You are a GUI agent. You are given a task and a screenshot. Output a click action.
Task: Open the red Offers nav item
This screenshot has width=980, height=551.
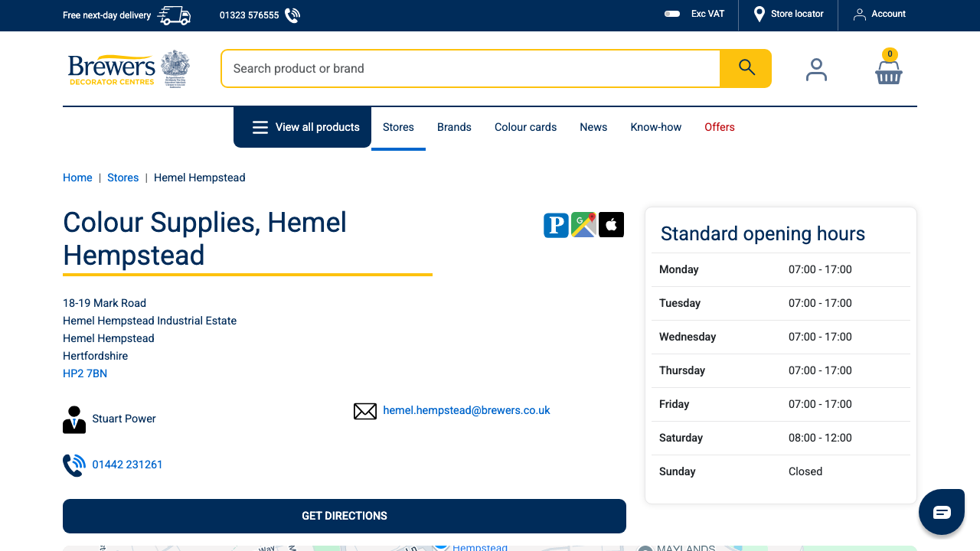tap(720, 127)
